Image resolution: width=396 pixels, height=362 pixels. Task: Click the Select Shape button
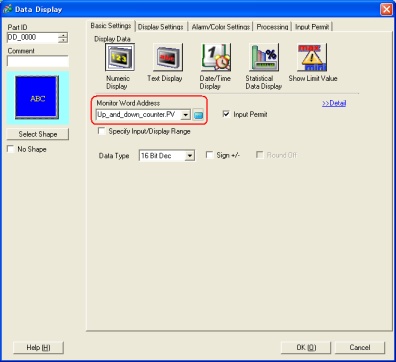(x=38, y=134)
